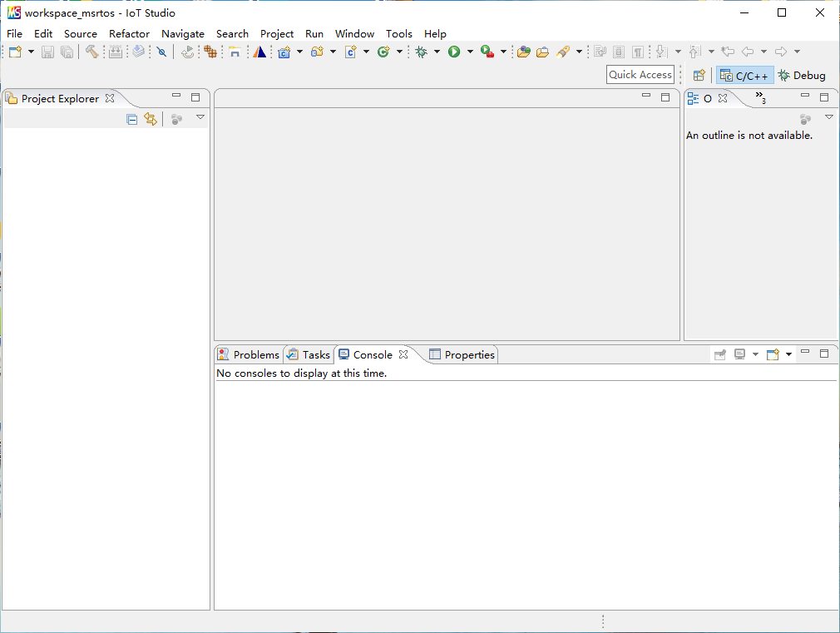Select the Properties tab
Screen dimensions: 840x633
pyautogui.click(x=462, y=354)
